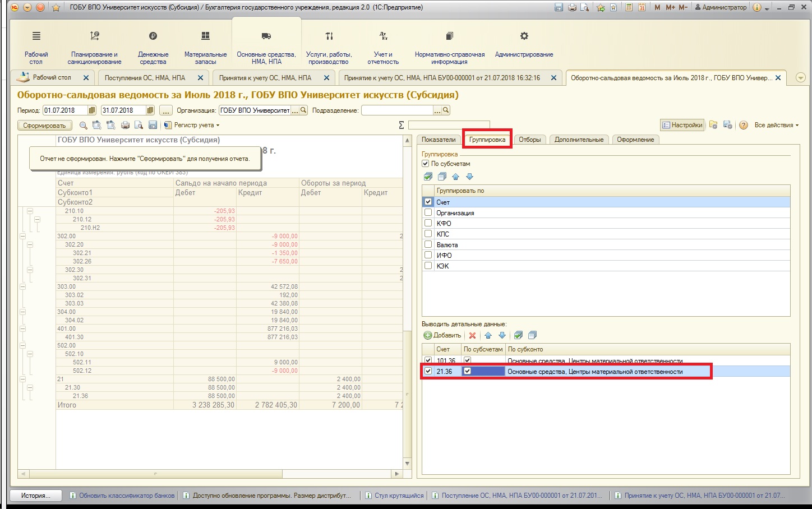Image resolution: width=812 pixels, height=509 pixels.
Task: Switch to the Показатели tab
Action: point(439,140)
